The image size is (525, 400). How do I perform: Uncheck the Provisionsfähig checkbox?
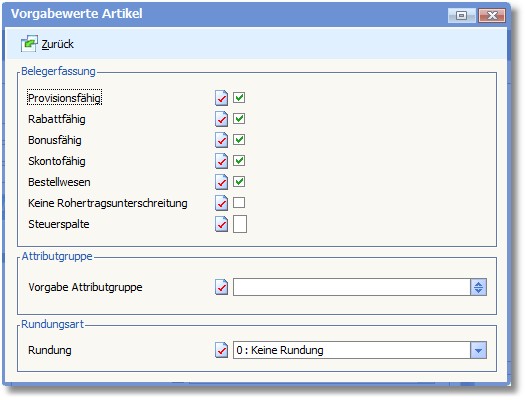click(x=239, y=97)
